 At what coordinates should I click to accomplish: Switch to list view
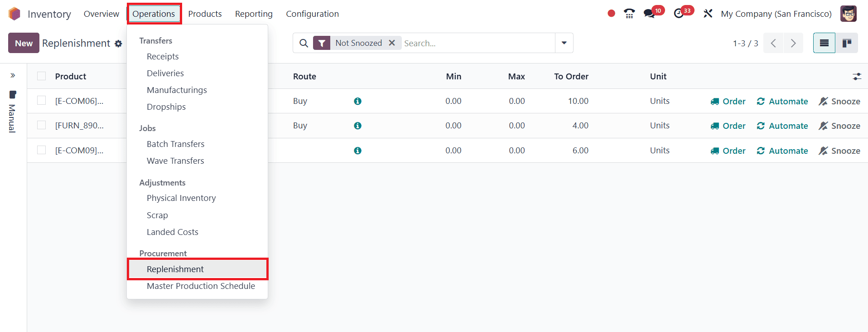(824, 43)
